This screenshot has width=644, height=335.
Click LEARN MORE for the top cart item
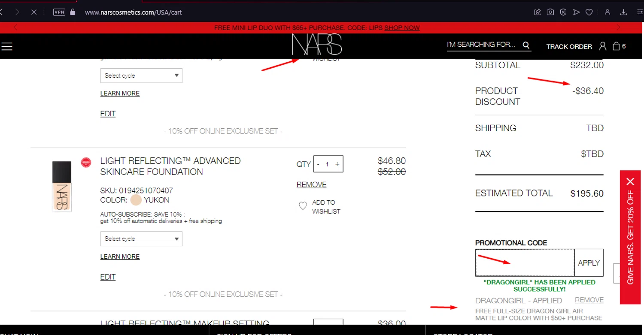[120, 93]
